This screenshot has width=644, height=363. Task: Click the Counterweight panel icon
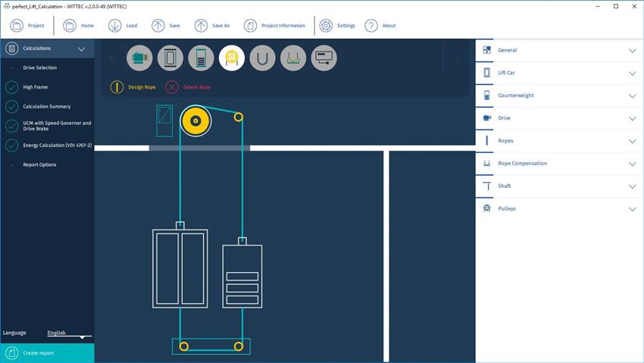click(x=486, y=95)
